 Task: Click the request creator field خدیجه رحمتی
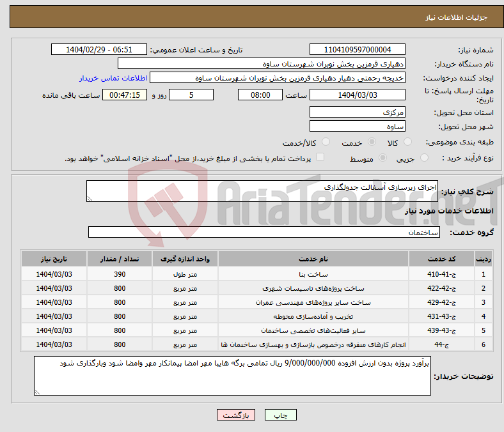[278, 78]
